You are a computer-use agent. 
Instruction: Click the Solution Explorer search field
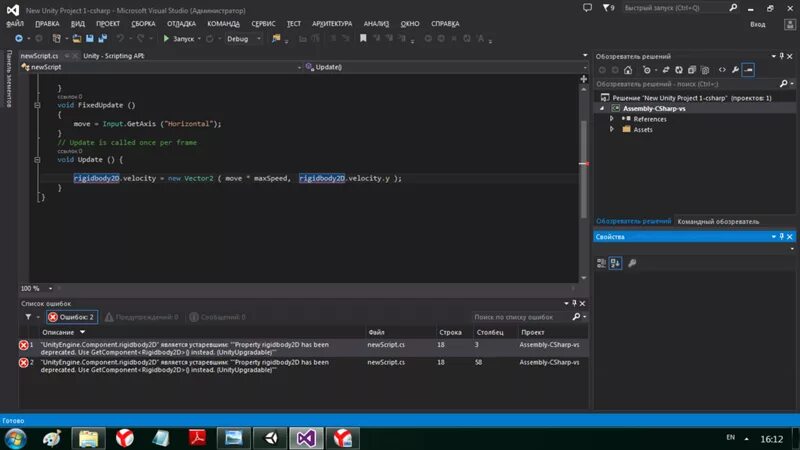click(x=686, y=84)
